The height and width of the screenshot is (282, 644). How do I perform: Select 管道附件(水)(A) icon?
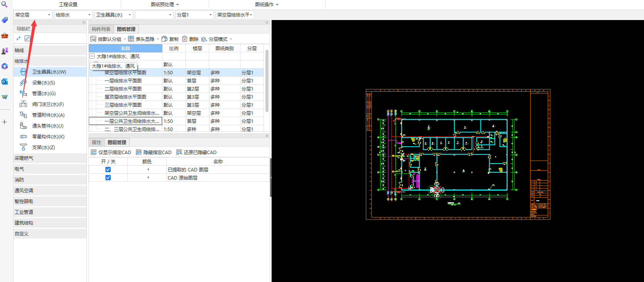pyautogui.click(x=23, y=115)
